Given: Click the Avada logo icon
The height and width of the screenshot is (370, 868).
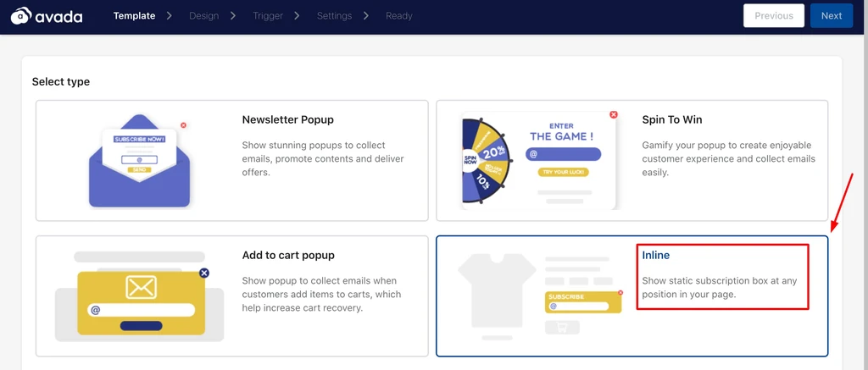Looking at the screenshot, I should [20, 16].
